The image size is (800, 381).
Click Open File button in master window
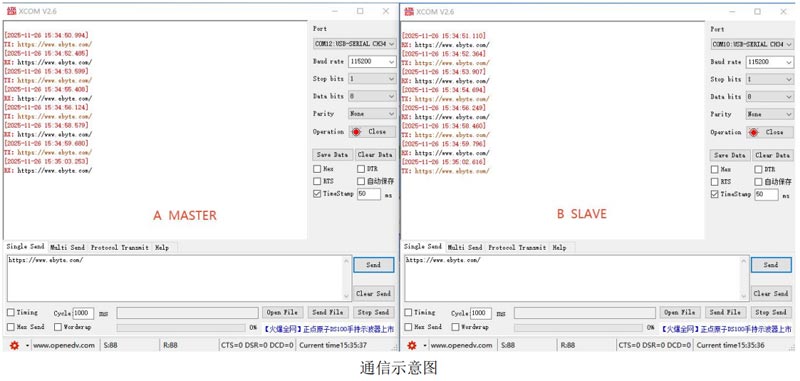pyautogui.click(x=283, y=312)
